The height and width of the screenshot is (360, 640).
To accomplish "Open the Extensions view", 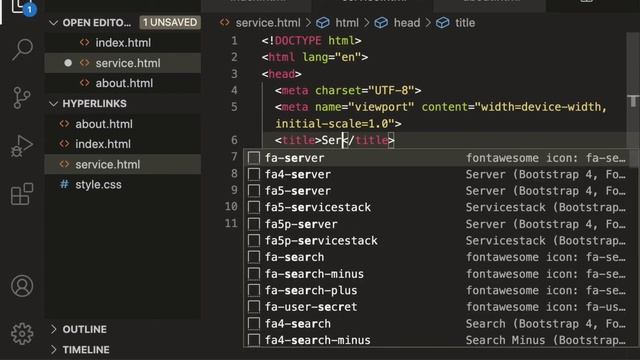I will coord(22,194).
